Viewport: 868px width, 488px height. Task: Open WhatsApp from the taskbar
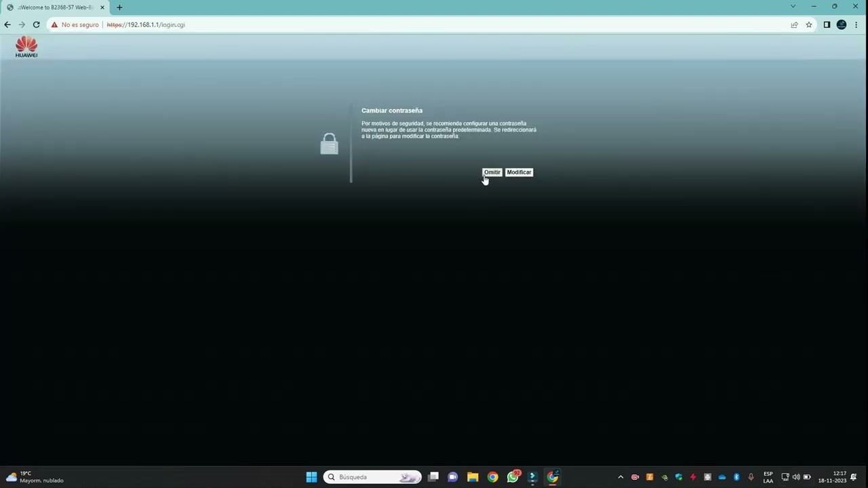point(513,477)
